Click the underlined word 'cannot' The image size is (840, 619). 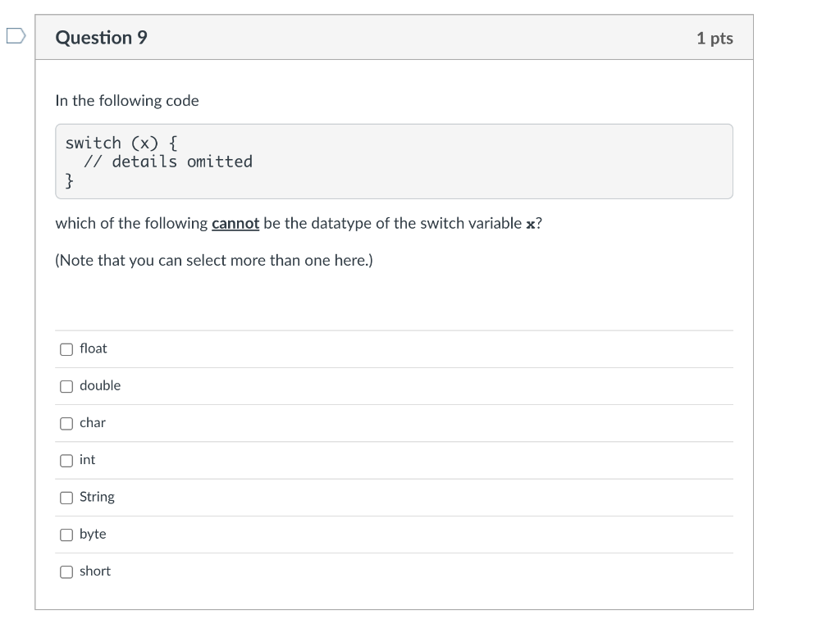click(x=235, y=223)
